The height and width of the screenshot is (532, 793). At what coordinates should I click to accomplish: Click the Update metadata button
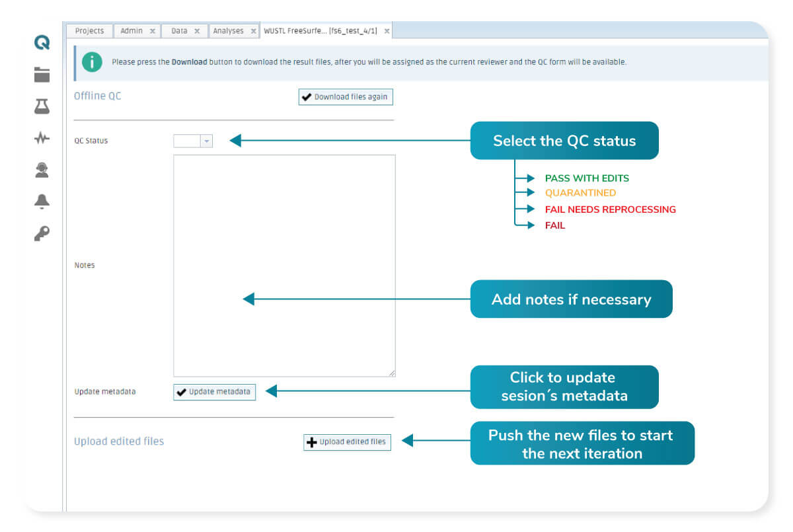pyautogui.click(x=214, y=392)
